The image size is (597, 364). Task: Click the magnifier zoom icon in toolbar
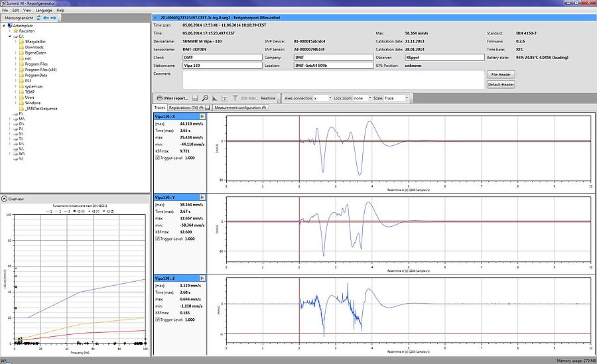click(x=206, y=97)
